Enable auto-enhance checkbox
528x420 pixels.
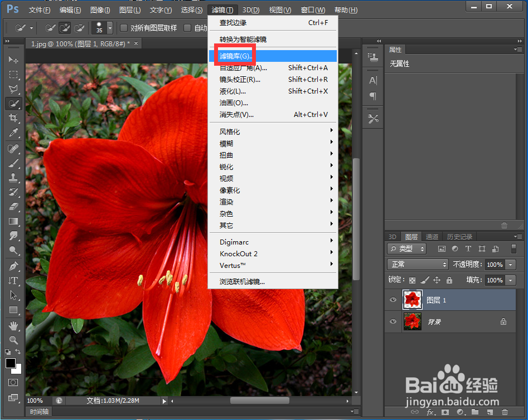coord(187,28)
